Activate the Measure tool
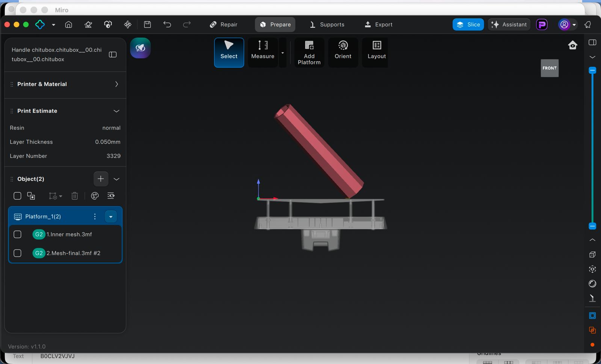The width and height of the screenshot is (601, 364). (263, 53)
